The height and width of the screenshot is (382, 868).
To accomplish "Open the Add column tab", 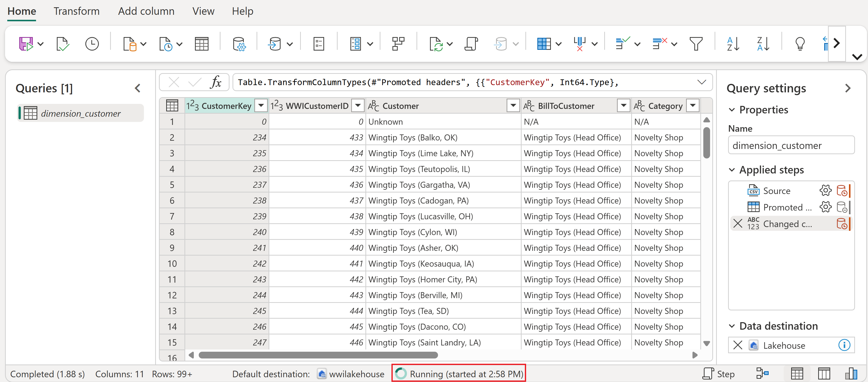I will click(x=146, y=11).
